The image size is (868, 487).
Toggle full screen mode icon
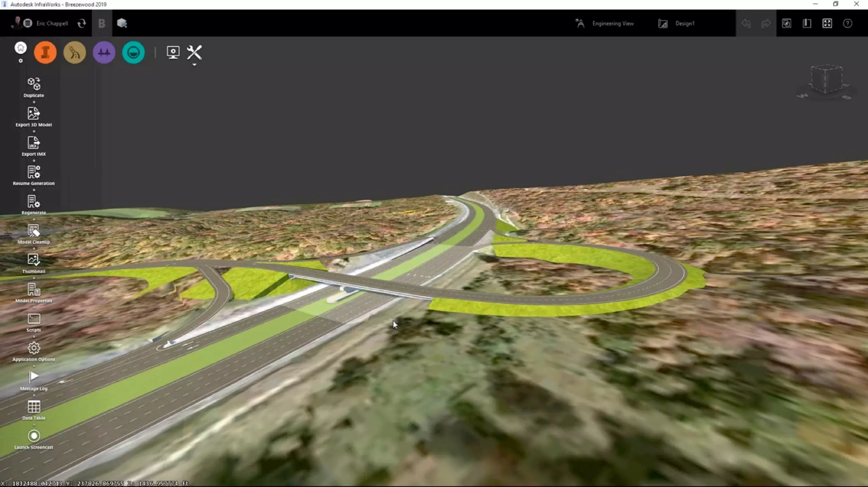coord(827,23)
